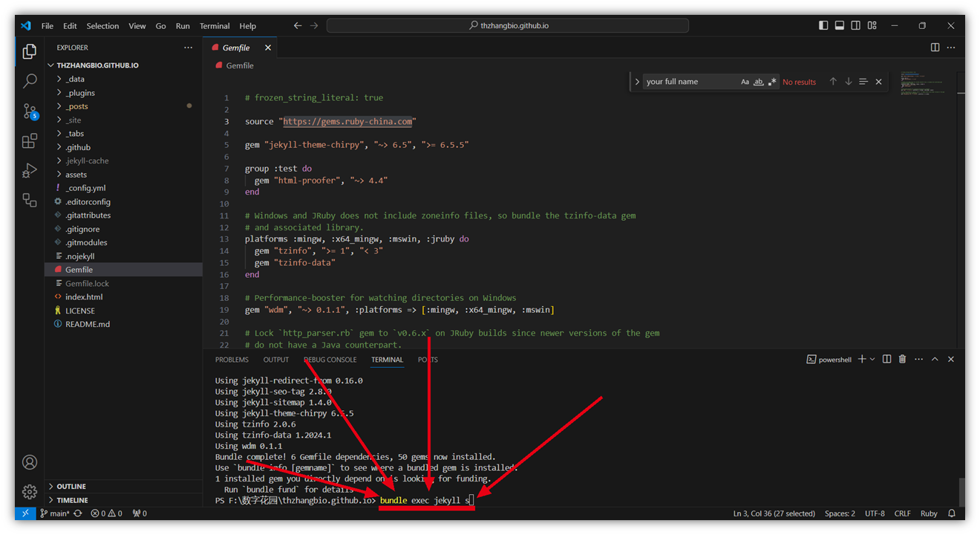Change the language mode from Ruby
The width and height of the screenshot is (980, 535).
(x=929, y=513)
